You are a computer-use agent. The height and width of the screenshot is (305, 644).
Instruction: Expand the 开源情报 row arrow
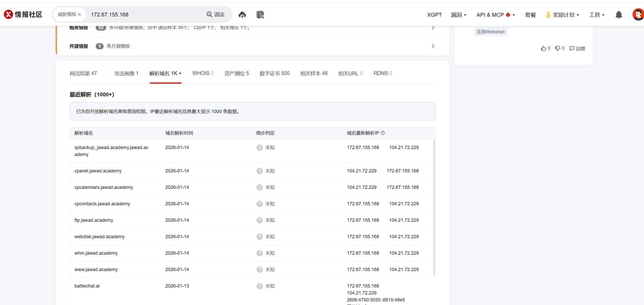point(433,46)
